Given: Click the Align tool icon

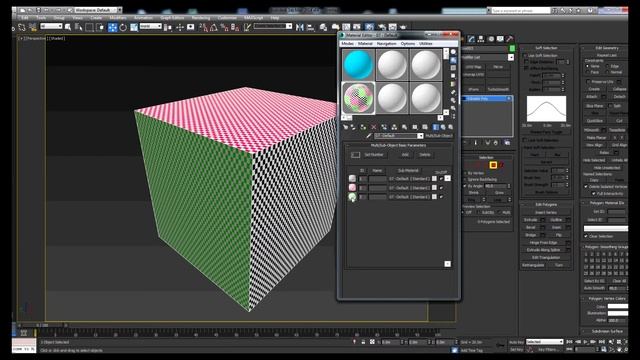Looking at the screenshot, I should (311, 27).
